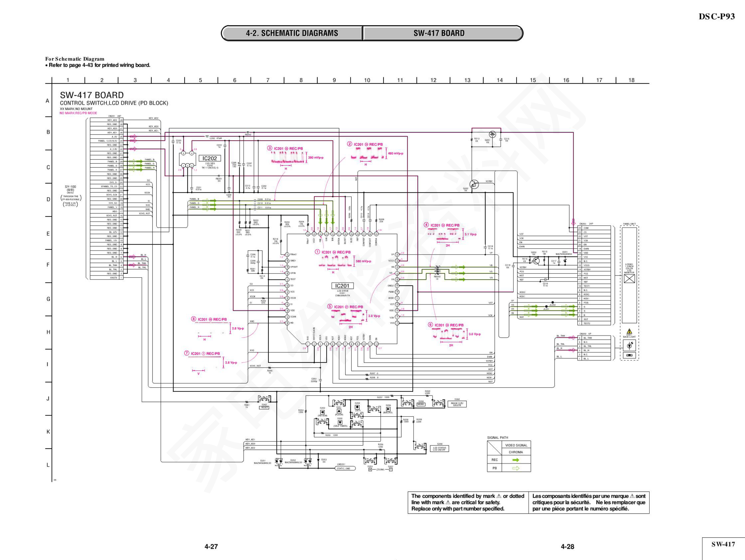
Task: Click the S257 zoom T box
Action: click(391, 469)
